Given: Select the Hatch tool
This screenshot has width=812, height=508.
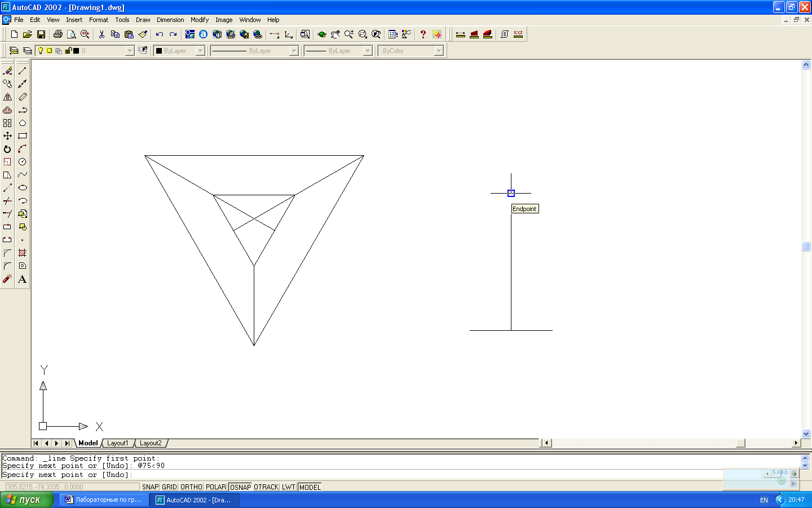Looking at the screenshot, I should click(x=23, y=253).
